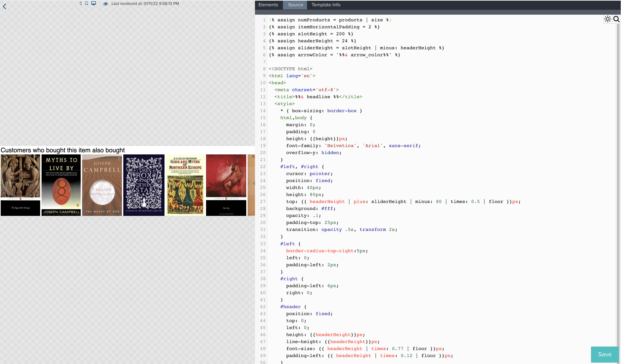Click the '<head>' tag line
This screenshot has height=364, width=621.
click(x=277, y=83)
